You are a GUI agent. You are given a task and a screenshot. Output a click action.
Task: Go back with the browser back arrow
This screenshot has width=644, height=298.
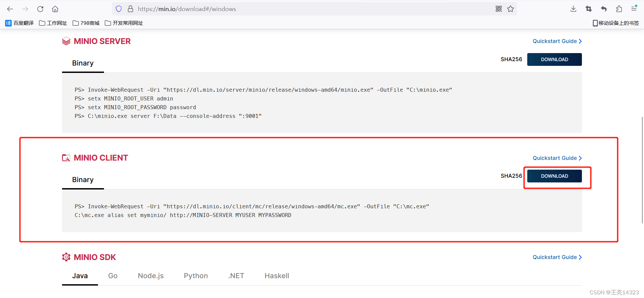point(10,9)
